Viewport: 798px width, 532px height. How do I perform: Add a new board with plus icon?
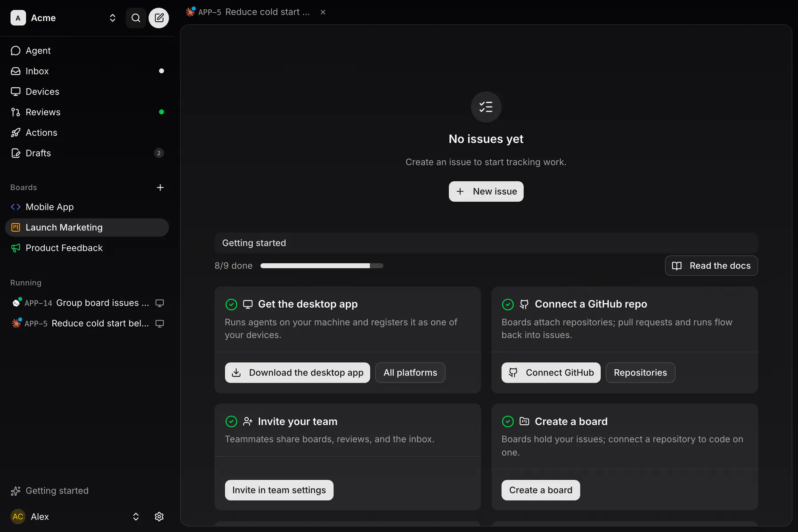tap(160, 188)
